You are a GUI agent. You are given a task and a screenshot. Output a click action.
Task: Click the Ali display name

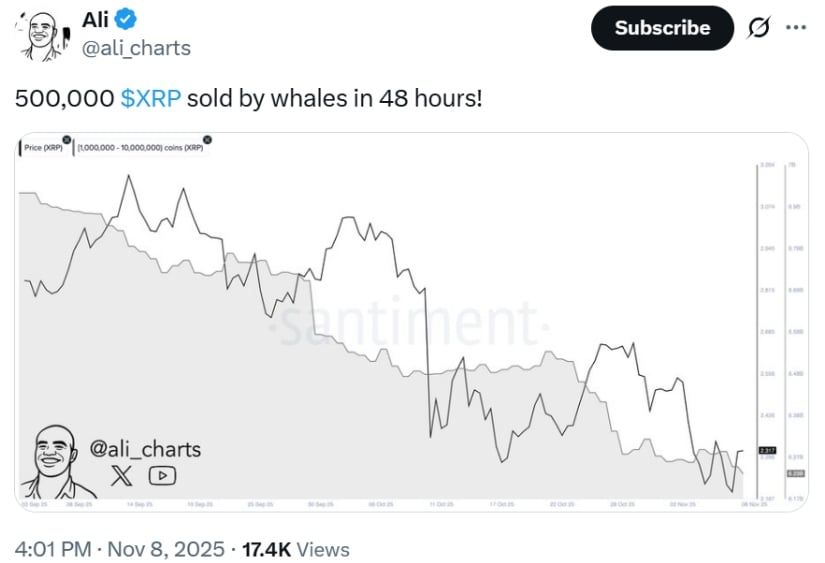point(95,18)
